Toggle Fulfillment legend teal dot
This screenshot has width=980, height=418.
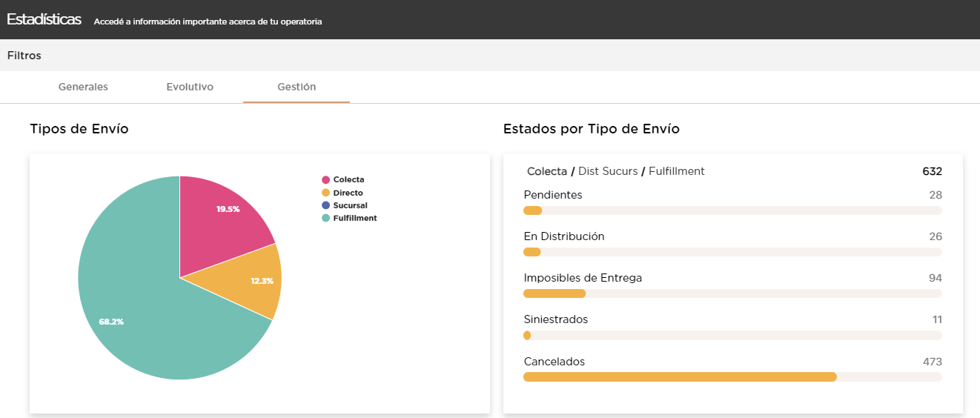[325, 218]
